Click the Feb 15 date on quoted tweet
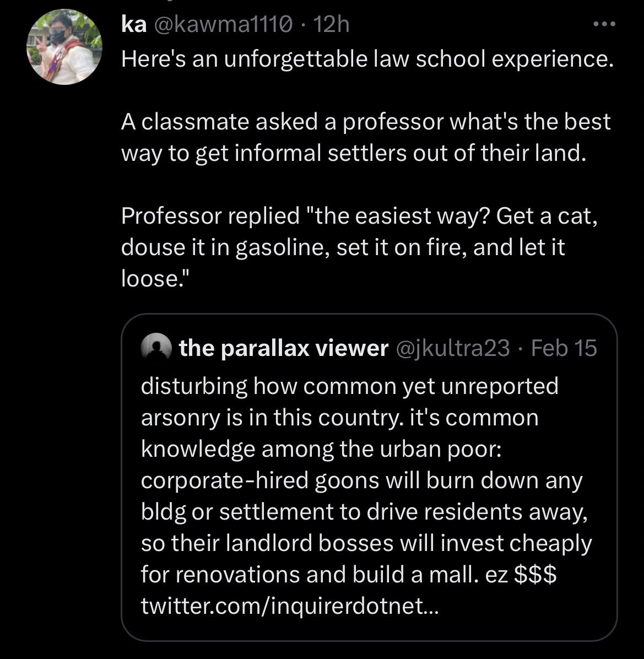Viewport: 644px width, 659px height. [x=564, y=348]
